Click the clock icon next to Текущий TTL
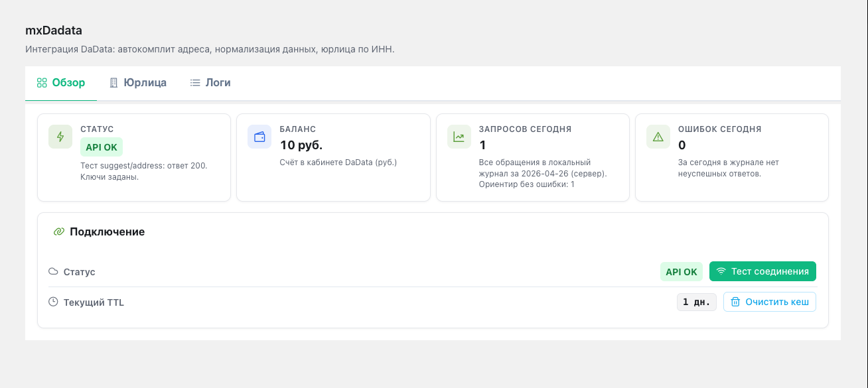The width and height of the screenshot is (868, 388). click(53, 302)
